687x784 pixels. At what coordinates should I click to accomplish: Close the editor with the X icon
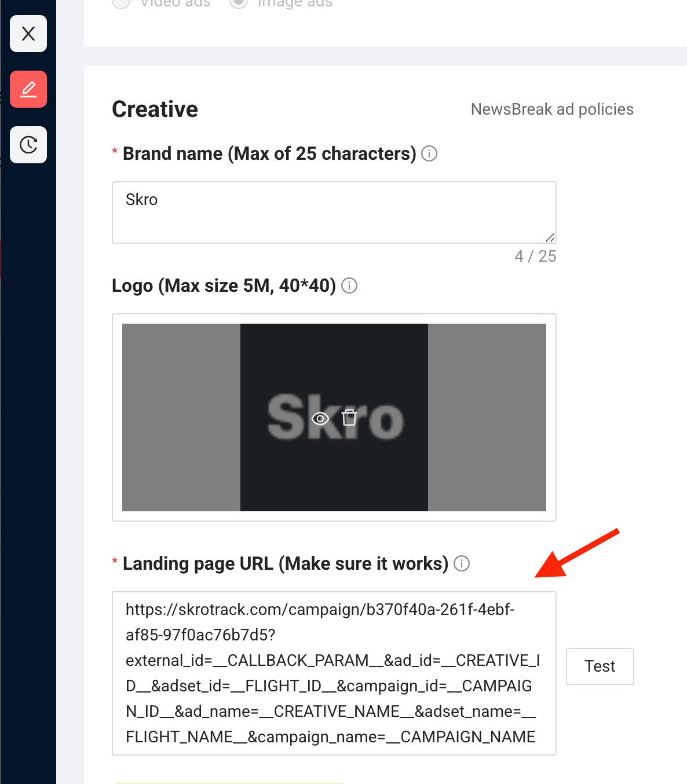pyautogui.click(x=28, y=34)
